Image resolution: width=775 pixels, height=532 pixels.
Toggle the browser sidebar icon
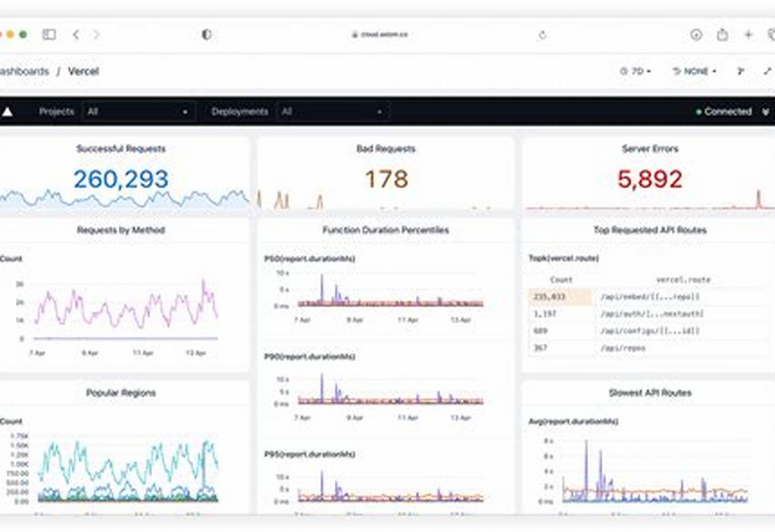point(49,34)
